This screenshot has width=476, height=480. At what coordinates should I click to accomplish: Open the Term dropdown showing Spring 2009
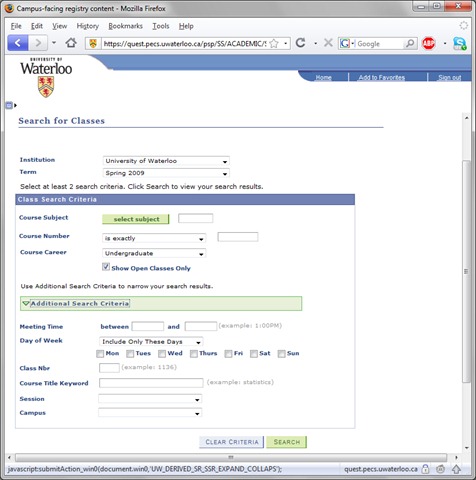[x=166, y=173]
